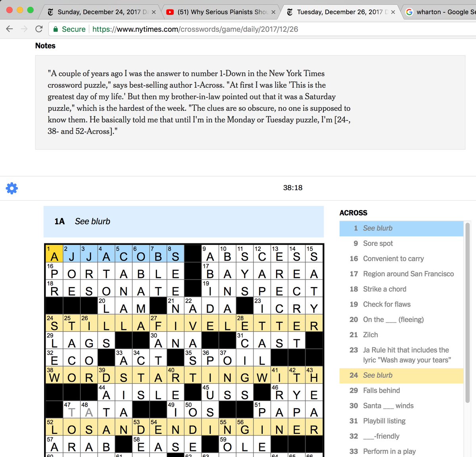Click the ACROSS clue list heading
This screenshot has height=457, width=476.
tap(353, 213)
